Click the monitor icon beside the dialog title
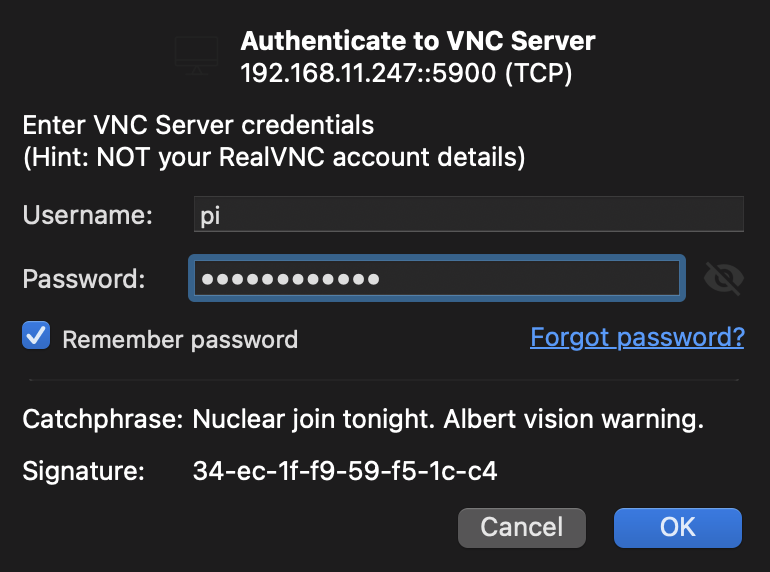 pyautogui.click(x=196, y=55)
